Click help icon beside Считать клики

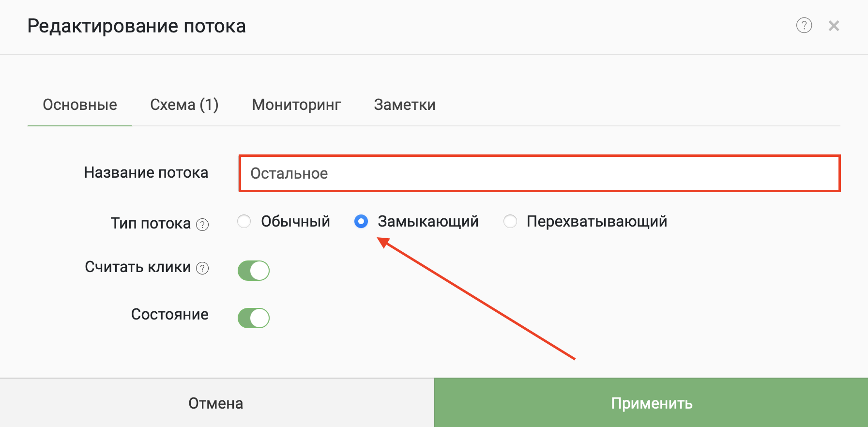[x=202, y=268]
